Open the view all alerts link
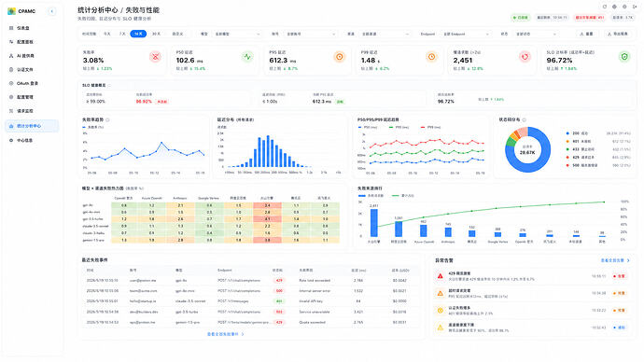644x362 pixels. pos(615,260)
